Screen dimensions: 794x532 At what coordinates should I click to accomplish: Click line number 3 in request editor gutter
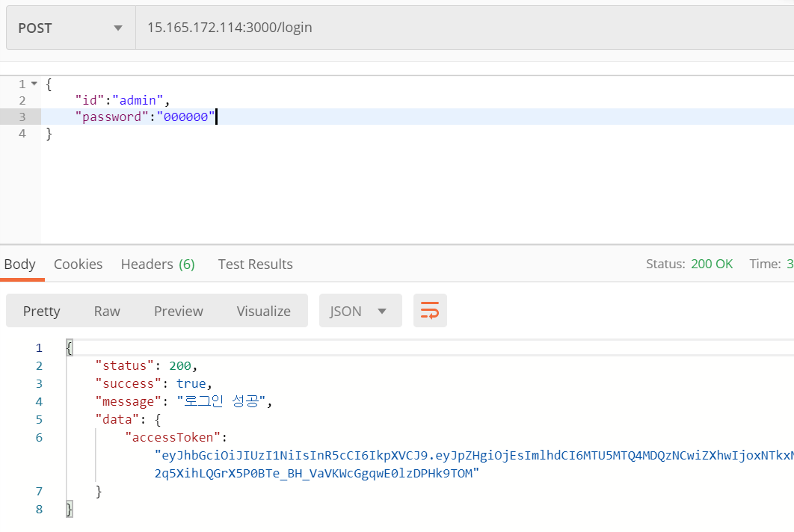(x=22, y=117)
